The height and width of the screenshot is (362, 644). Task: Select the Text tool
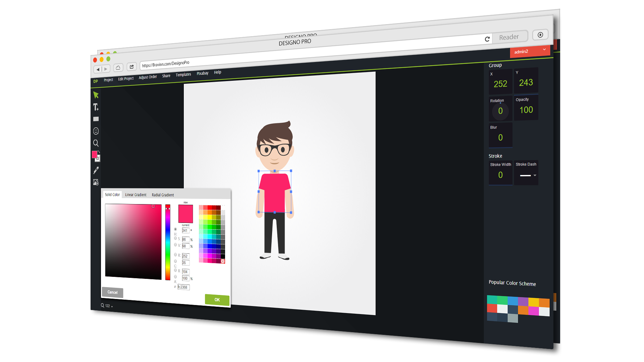point(96,107)
